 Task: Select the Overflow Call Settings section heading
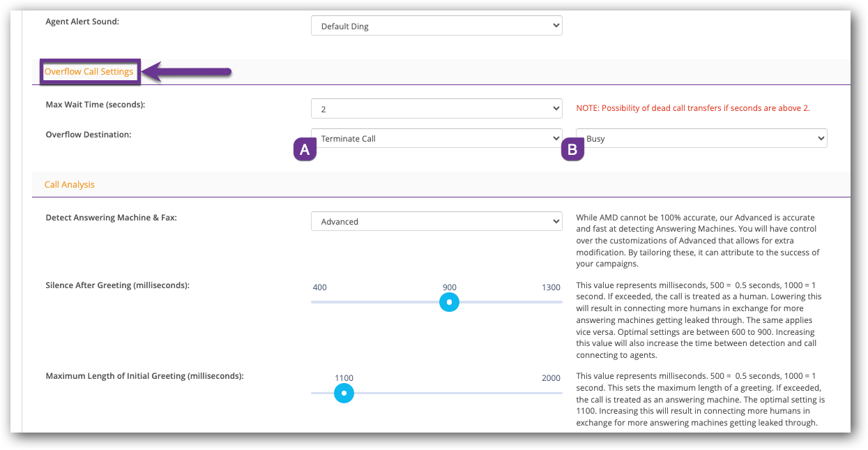[89, 72]
